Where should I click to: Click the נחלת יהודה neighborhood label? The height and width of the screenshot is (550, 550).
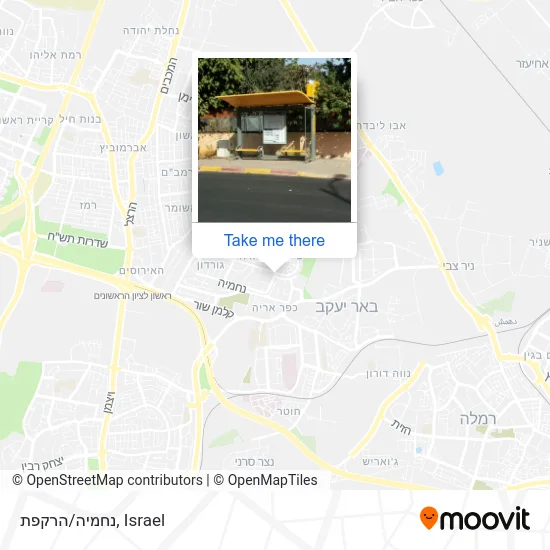pyautogui.click(x=151, y=31)
